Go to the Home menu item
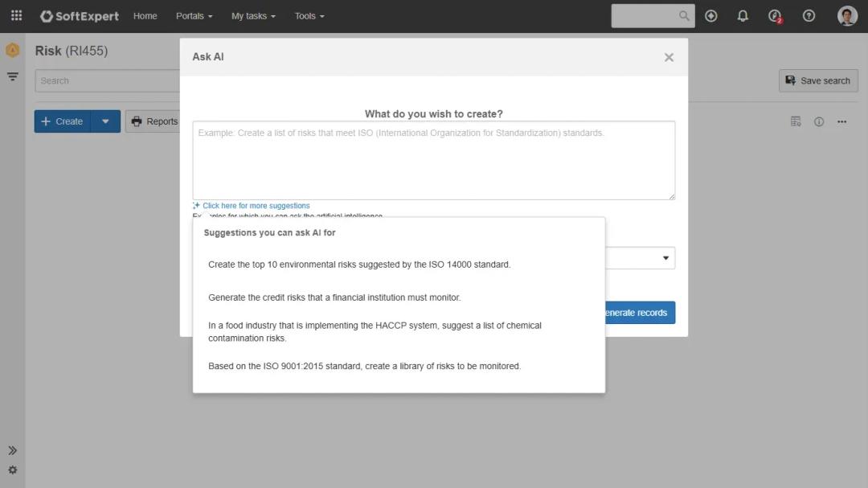Image resolution: width=868 pixels, height=488 pixels. [x=145, y=16]
